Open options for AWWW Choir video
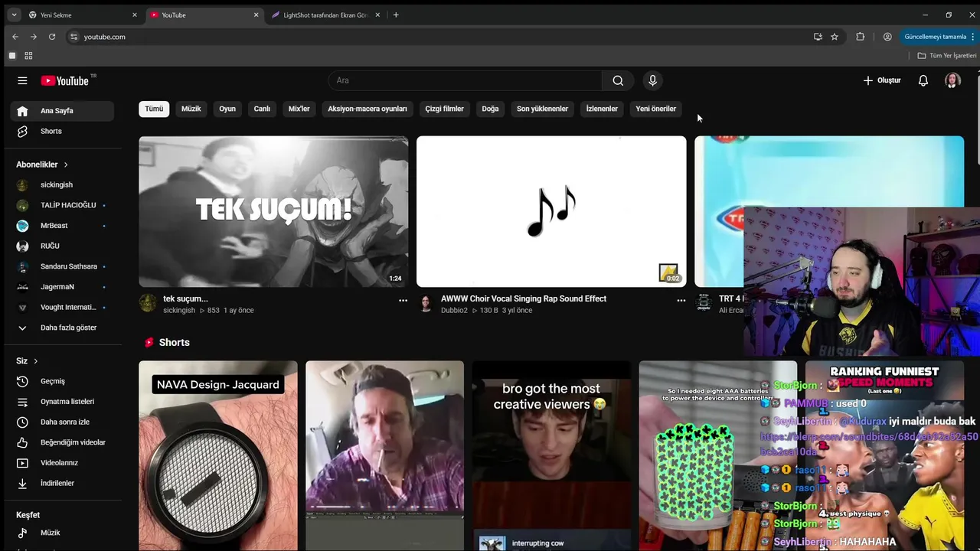Image resolution: width=980 pixels, height=551 pixels. pos(681,301)
